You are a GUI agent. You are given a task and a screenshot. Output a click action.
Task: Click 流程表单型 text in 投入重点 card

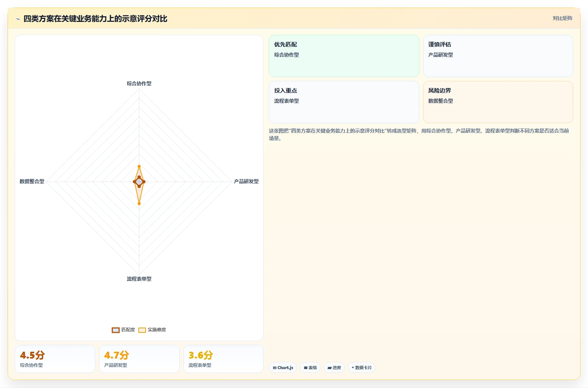click(287, 101)
